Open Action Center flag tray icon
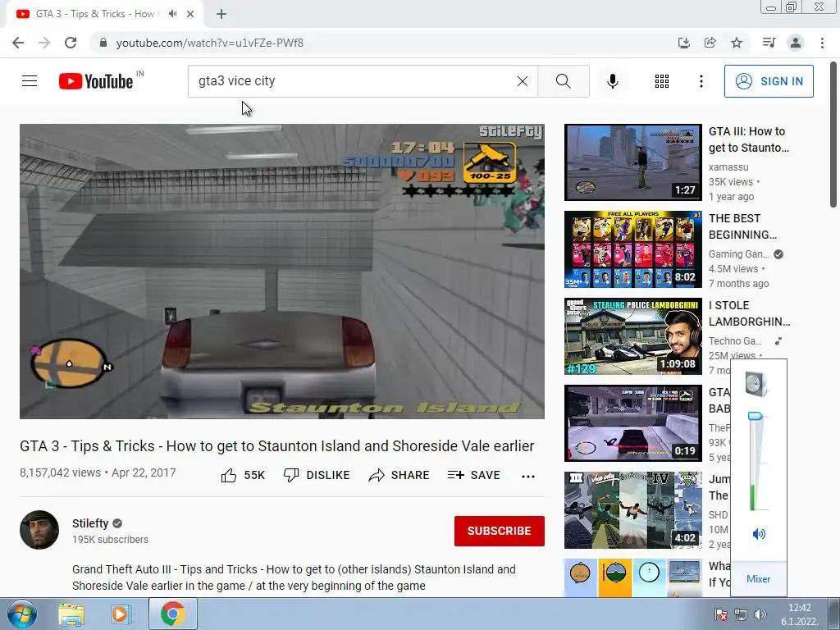The height and width of the screenshot is (630, 840). click(x=721, y=614)
